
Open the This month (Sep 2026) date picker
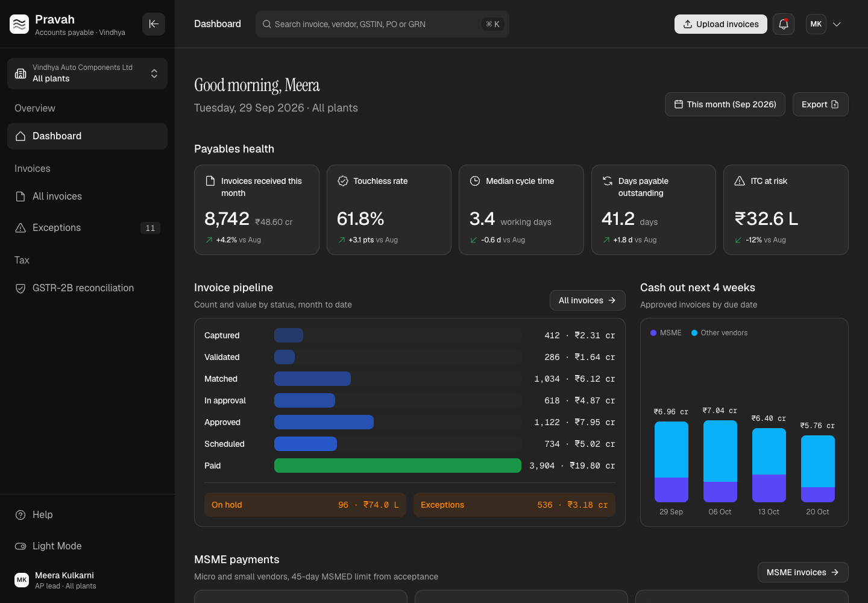point(725,104)
